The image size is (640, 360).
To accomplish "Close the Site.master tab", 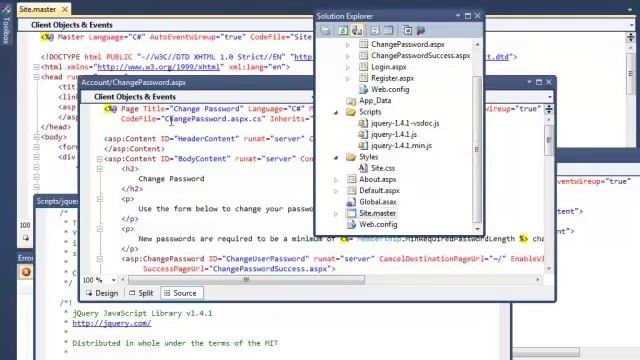I will (65, 9).
